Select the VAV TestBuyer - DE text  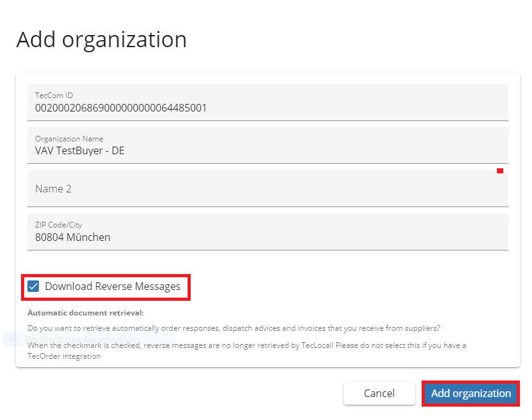coord(80,151)
